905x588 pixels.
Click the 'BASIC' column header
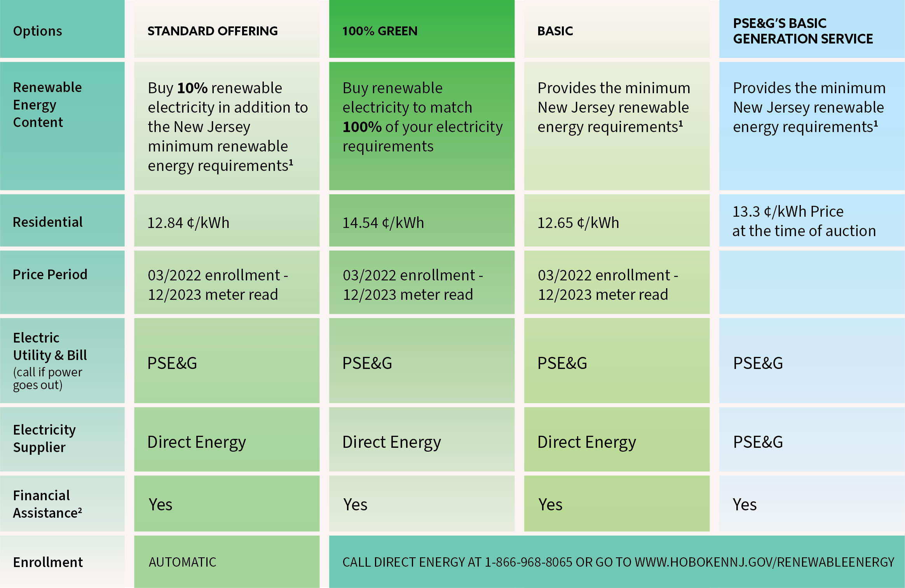pyautogui.click(x=617, y=29)
